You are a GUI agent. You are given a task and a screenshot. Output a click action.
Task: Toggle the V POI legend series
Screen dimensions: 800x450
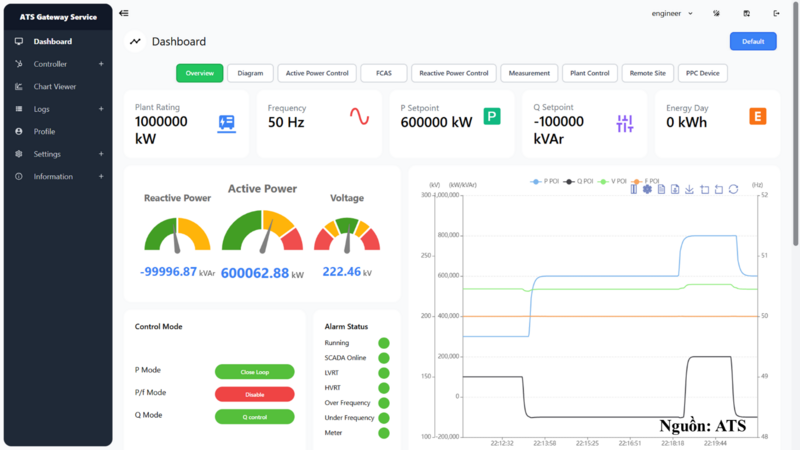pos(612,181)
